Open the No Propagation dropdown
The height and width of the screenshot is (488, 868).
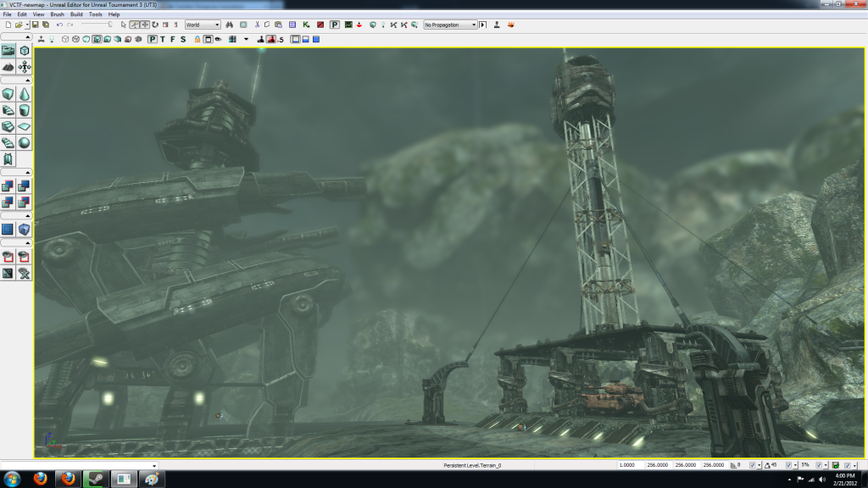pyautogui.click(x=450, y=25)
